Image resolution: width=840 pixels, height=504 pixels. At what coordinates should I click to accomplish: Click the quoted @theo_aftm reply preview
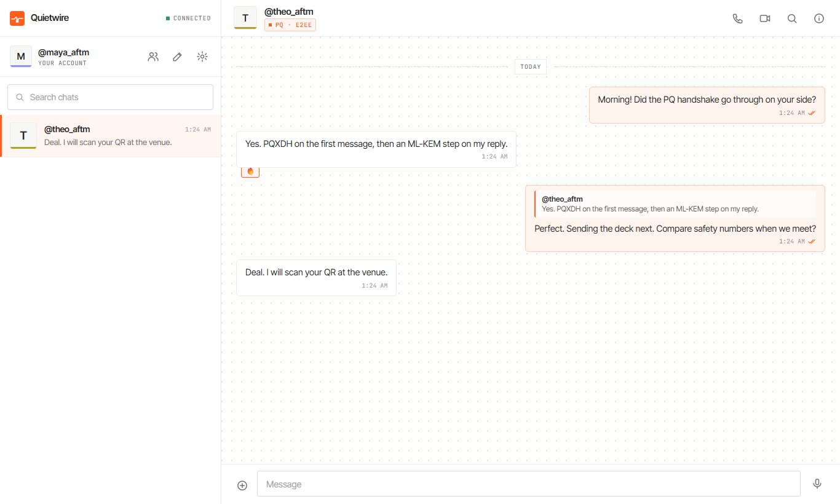click(675, 204)
